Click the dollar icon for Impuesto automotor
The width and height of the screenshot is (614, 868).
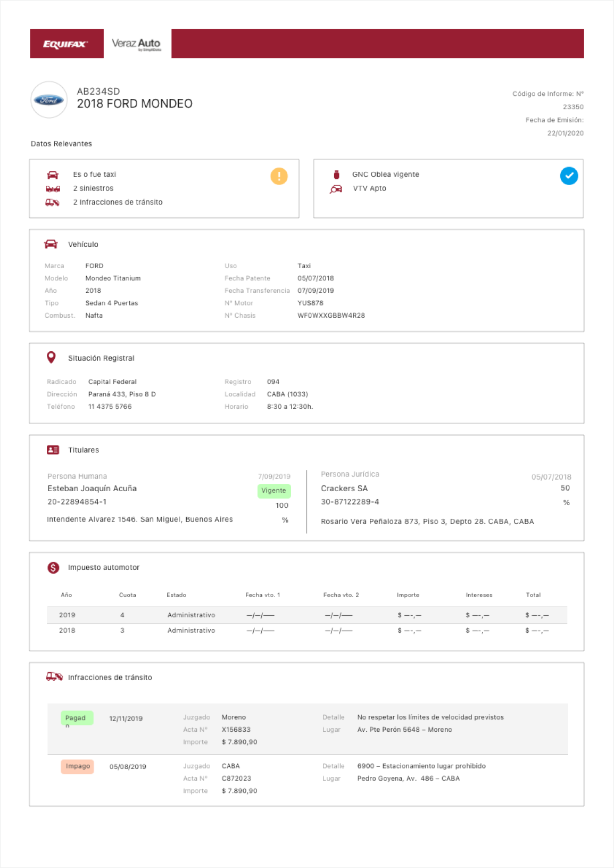point(53,567)
